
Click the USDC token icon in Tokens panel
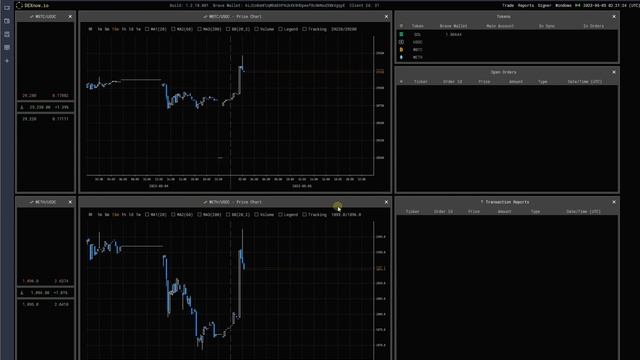tap(401, 42)
